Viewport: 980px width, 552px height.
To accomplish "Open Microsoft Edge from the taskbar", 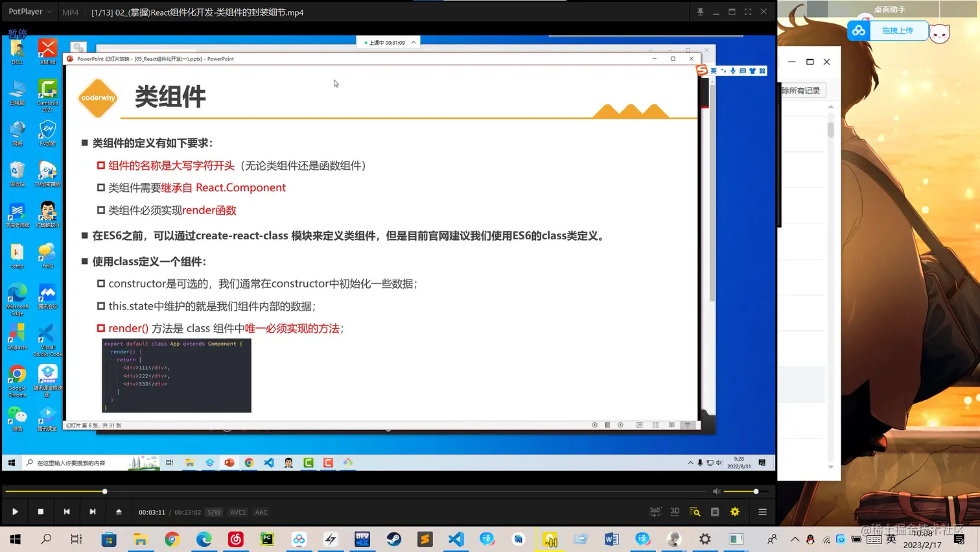I will click(x=204, y=539).
